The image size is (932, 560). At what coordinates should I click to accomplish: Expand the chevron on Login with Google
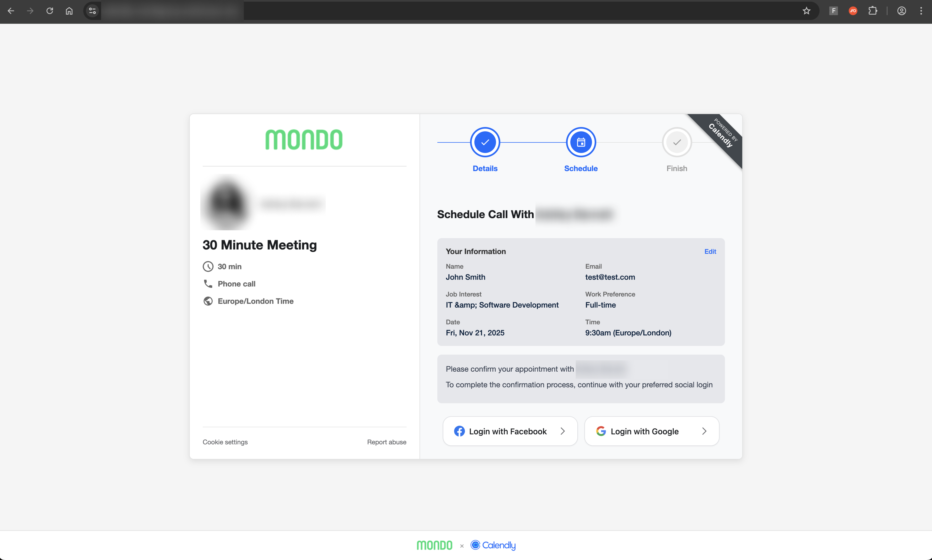tap(705, 431)
